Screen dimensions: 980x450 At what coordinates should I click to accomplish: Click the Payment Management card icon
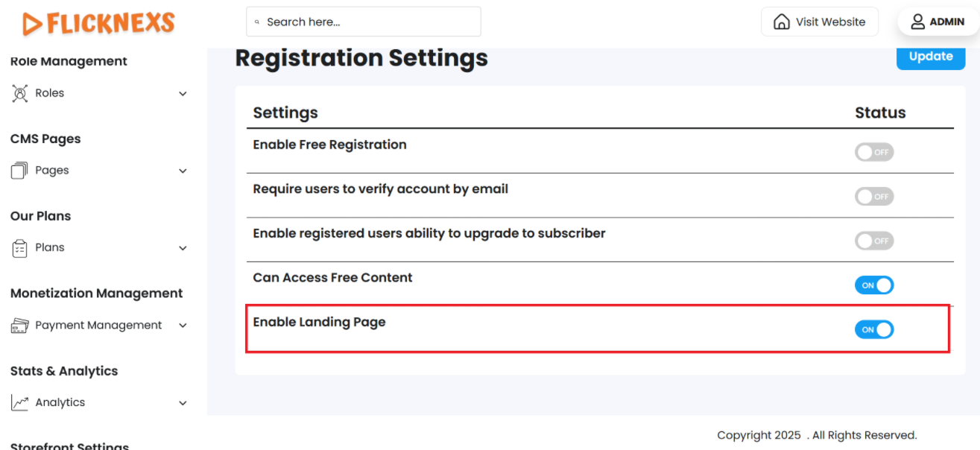click(19, 326)
